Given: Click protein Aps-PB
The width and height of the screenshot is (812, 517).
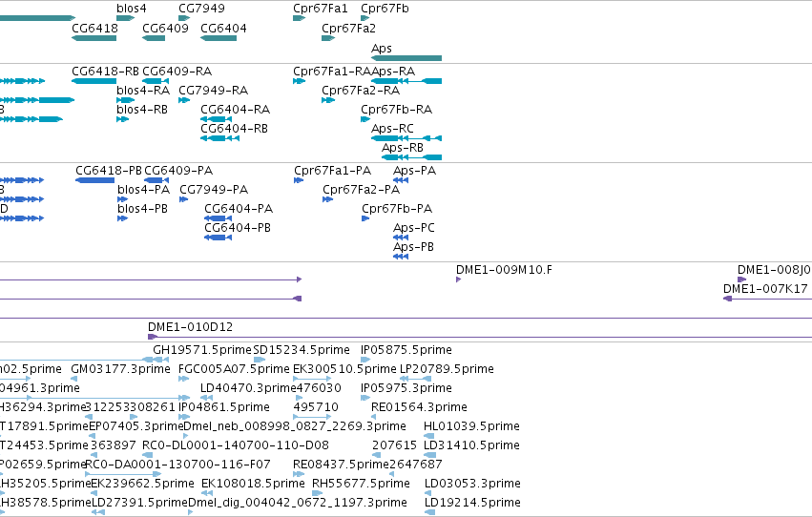Looking at the screenshot, I should [413, 247].
